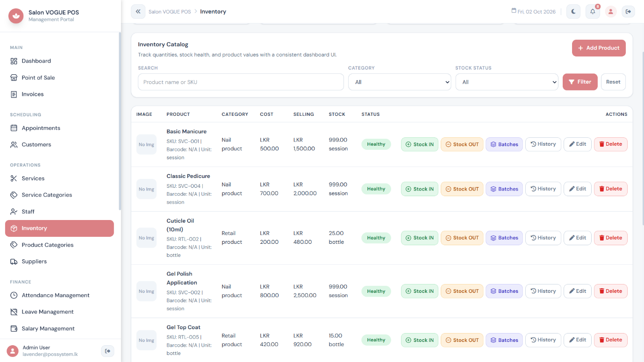Screen dimensions: 644x362
Task: Delete the Gel Top Coat product
Action: point(610,340)
